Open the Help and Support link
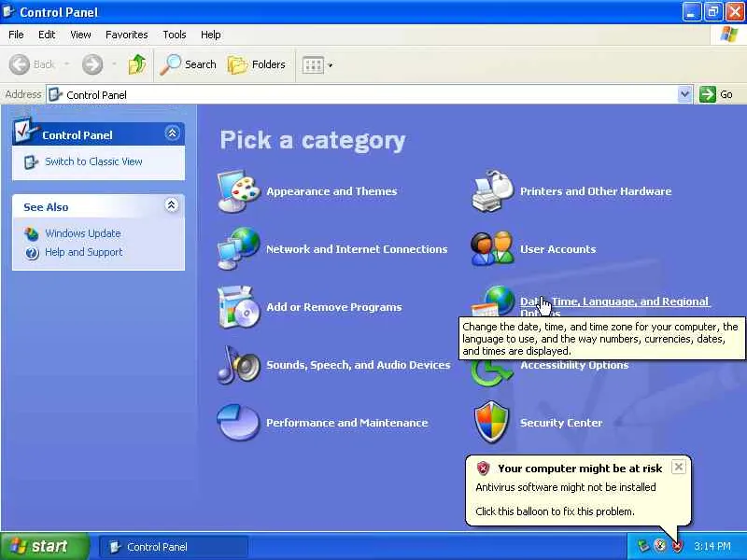Viewport: 747px width, 560px height. click(84, 252)
